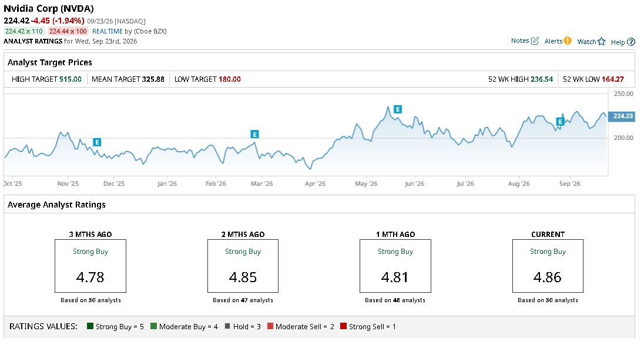Click the 224.23 price label on chart
Image resolution: width=644 pixels, height=348 pixels.
click(x=622, y=116)
